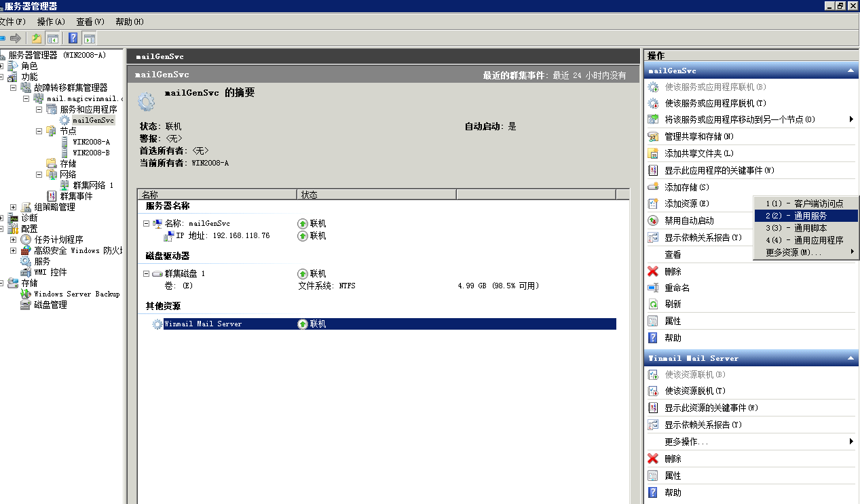Click the gear icon beside mailGenSvc 的摘要
Image resolution: width=860 pixels, height=504 pixels.
pyautogui.click(x=146, y=102)
